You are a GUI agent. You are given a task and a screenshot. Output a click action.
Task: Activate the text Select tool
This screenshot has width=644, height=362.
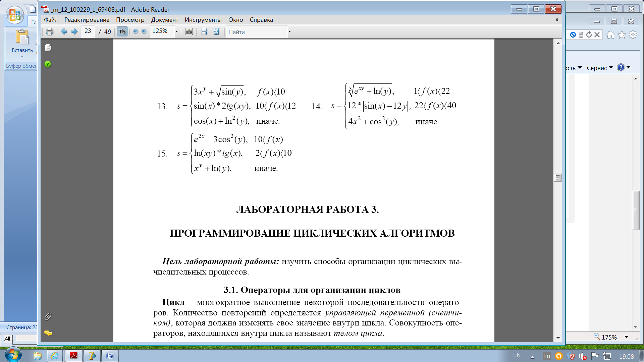pyautogui.click(x=122, y=32)
